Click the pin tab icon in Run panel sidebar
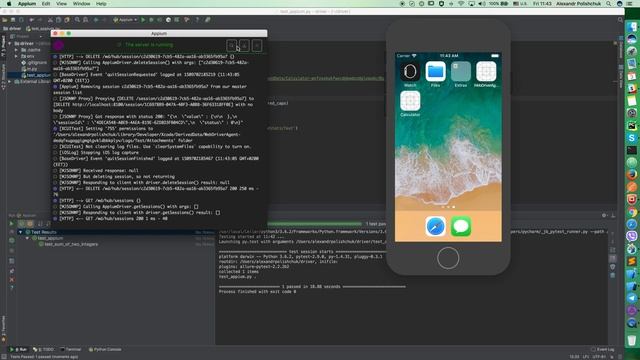The width and height of the screenshot is (640, 360). pyautogui.click(x=11, y=271)
